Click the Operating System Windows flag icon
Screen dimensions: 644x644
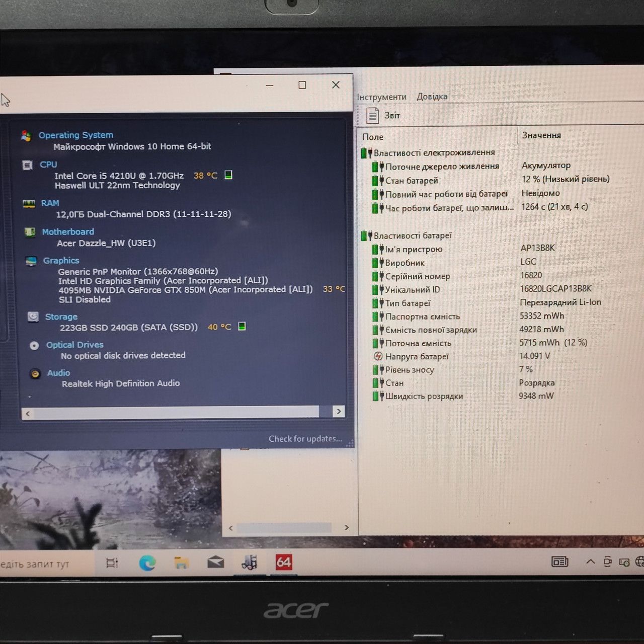click(26, 135)
